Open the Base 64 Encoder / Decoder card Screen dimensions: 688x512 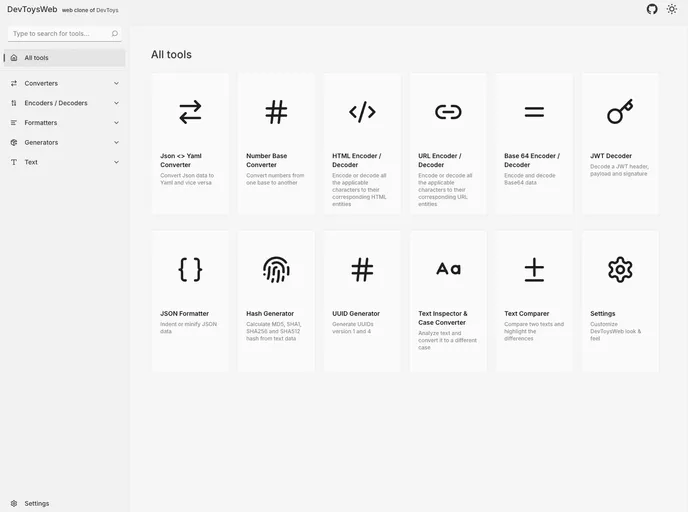(x=534, y=143)
